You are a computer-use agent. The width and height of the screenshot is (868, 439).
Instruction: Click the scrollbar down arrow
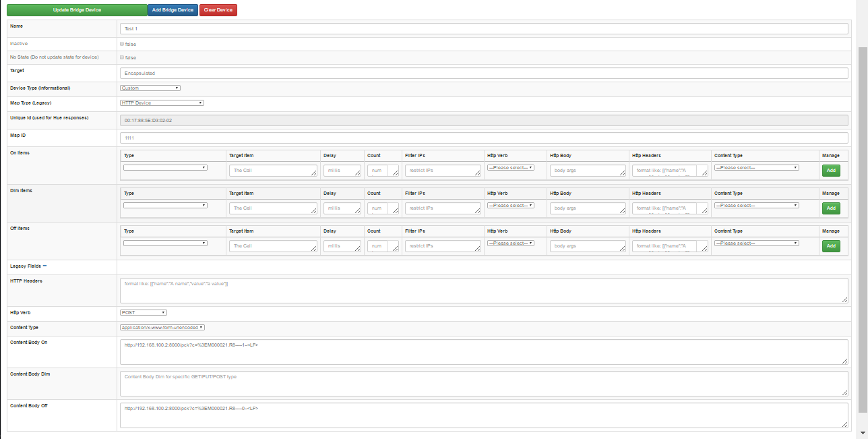[x=863, y=432]
